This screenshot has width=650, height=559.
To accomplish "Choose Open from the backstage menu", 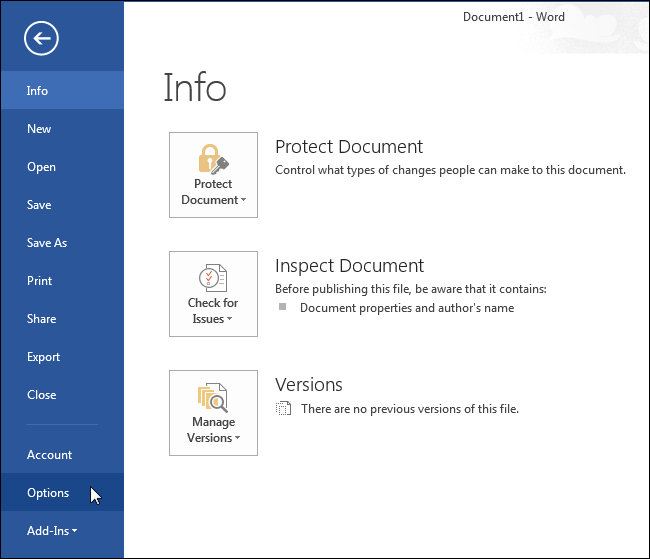I will click(x=62, y=167).
